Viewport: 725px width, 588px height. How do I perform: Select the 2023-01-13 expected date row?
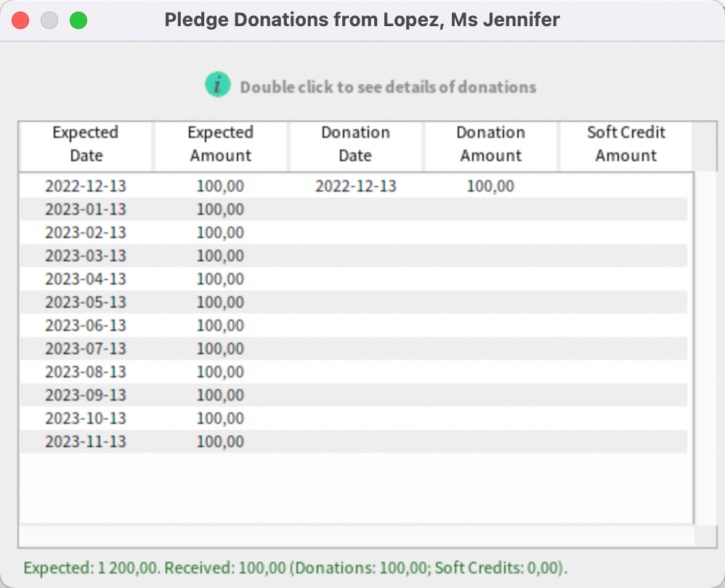[85, 209]
